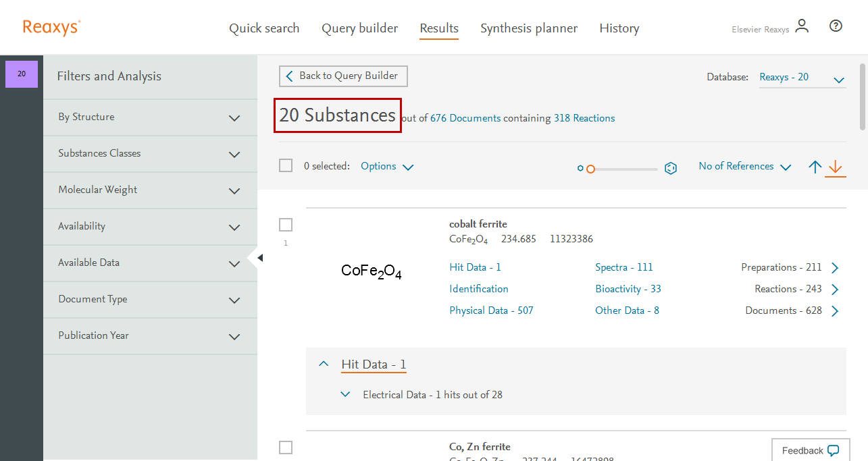Sort results in descending order arrow

836,167
